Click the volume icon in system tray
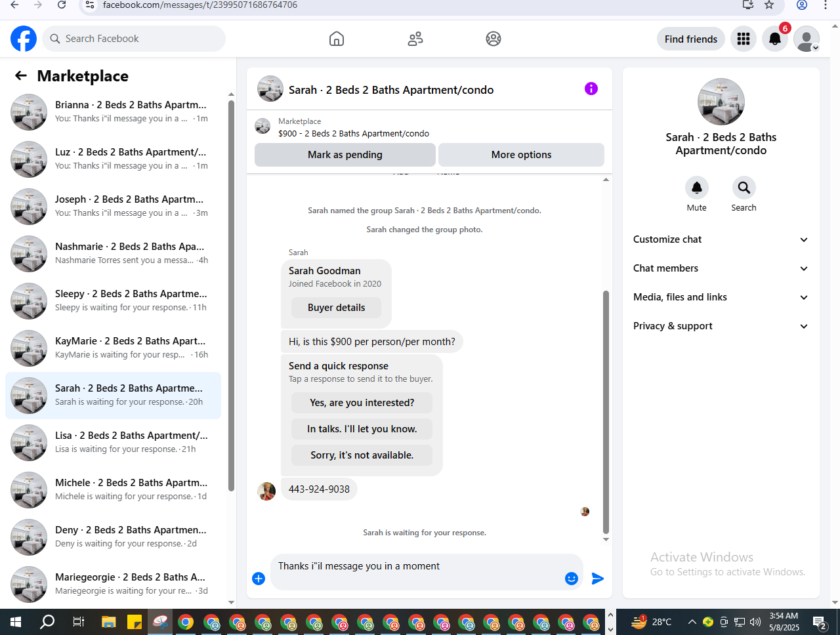This screenshot has width=840, height=635. coord(755,622)
